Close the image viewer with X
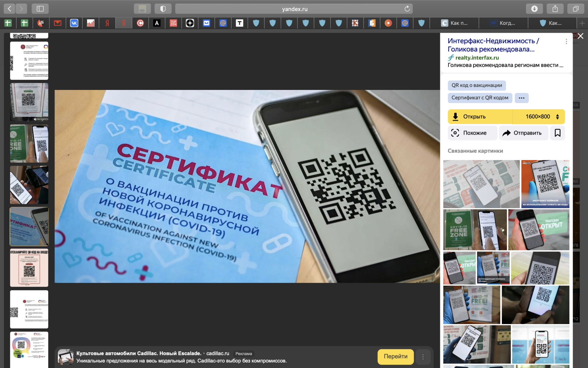The image size is (588, 368). (581, 36)
